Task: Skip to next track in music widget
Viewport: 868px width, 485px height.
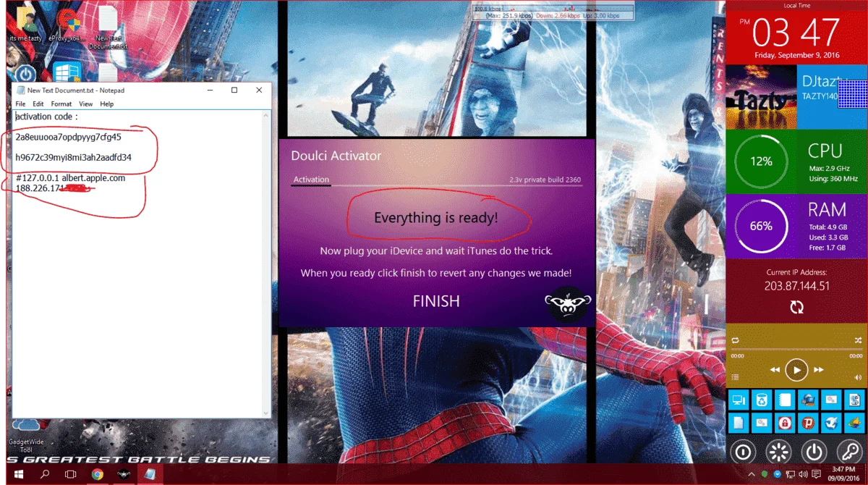Action: 819,370
